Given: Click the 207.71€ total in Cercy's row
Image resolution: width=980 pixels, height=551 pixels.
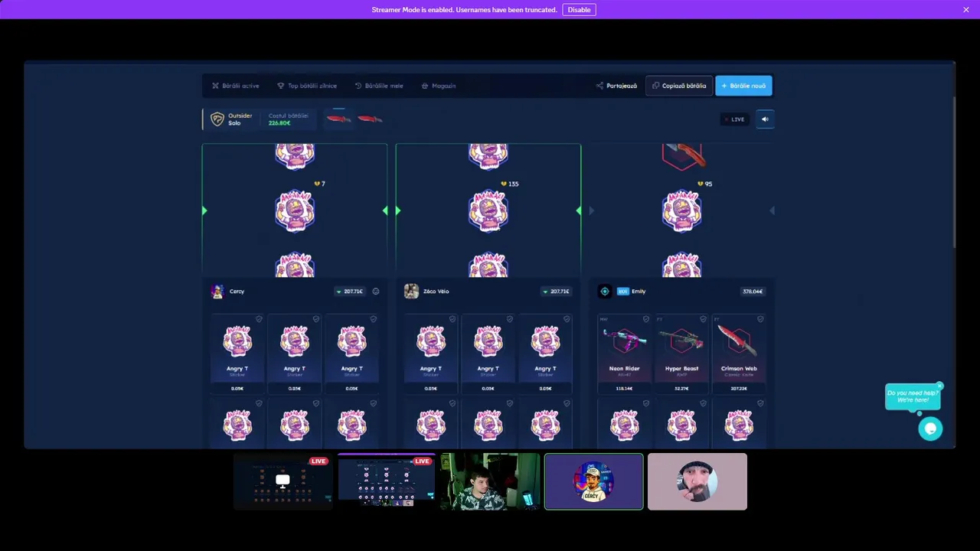Looking at the screenshot, I should 350,292.
